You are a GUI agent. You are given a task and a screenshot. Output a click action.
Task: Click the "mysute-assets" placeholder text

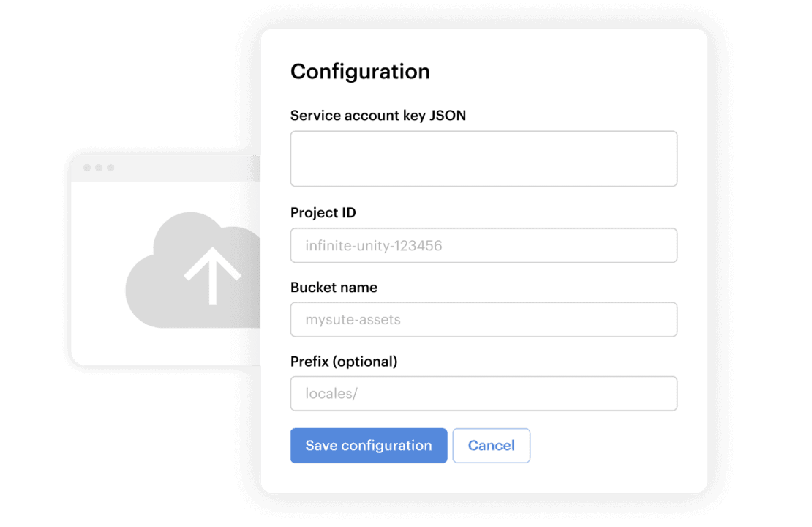[353, 320]
